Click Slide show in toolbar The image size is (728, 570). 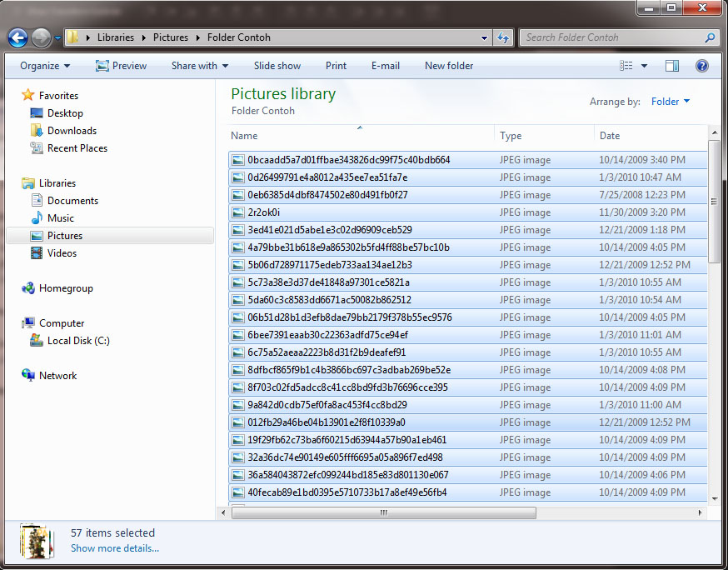point(277,66)
